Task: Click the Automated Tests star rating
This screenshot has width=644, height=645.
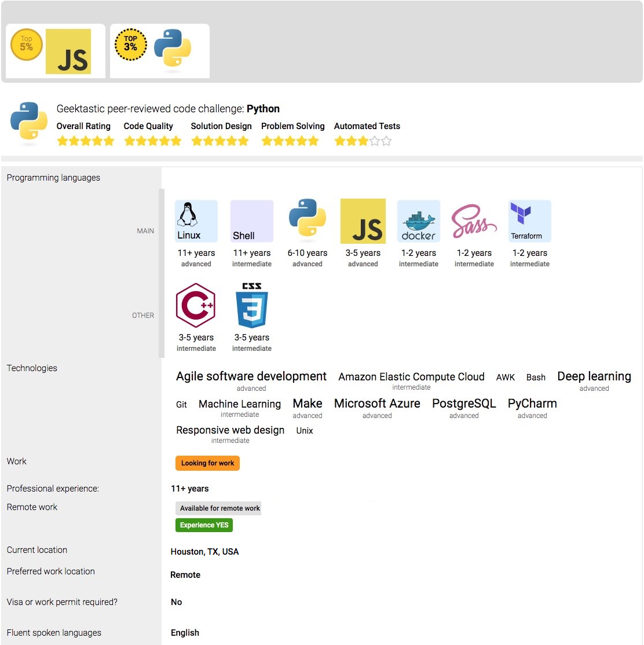Action: [x=363, y=141]
